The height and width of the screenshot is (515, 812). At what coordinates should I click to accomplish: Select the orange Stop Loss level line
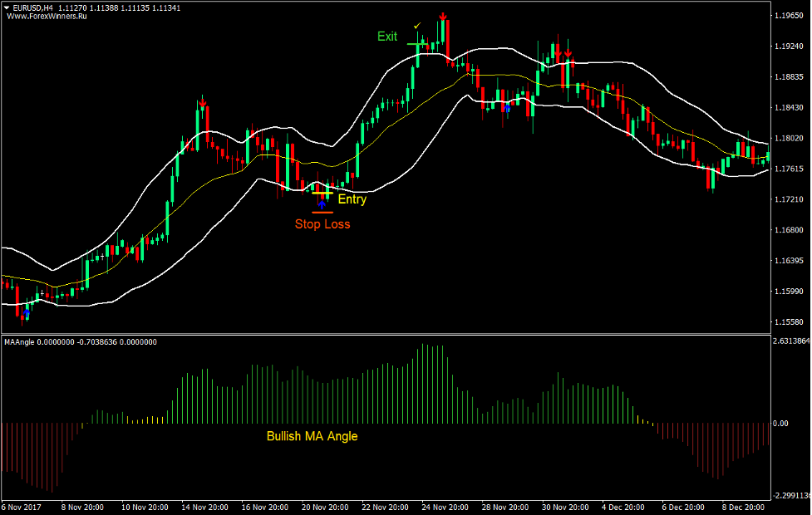(x=322, y=213)
